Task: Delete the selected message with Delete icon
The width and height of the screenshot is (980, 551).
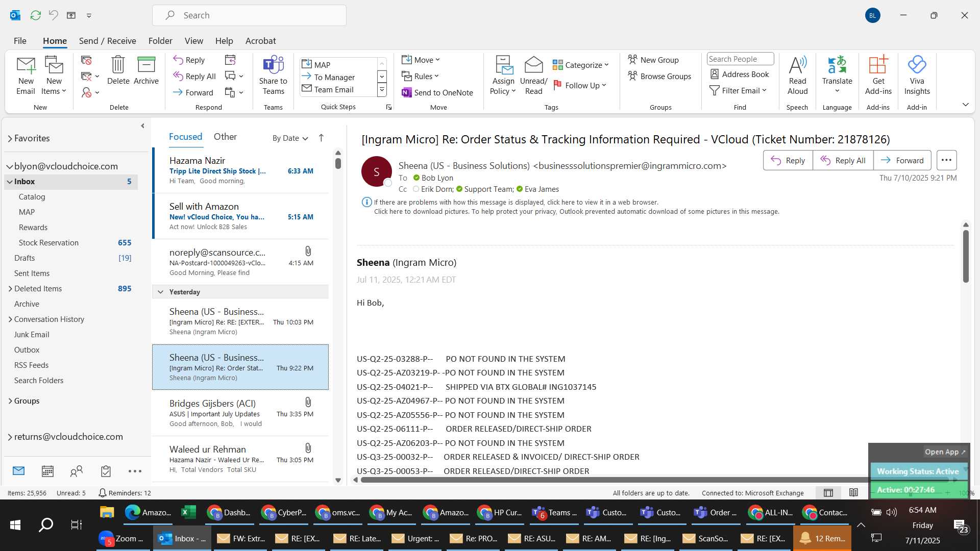Action: [118, 70]
